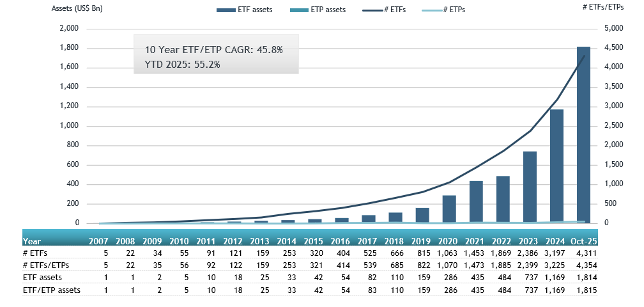Click the 2024 ETF assets bar
Screen dimensions: 644x307
556,166
